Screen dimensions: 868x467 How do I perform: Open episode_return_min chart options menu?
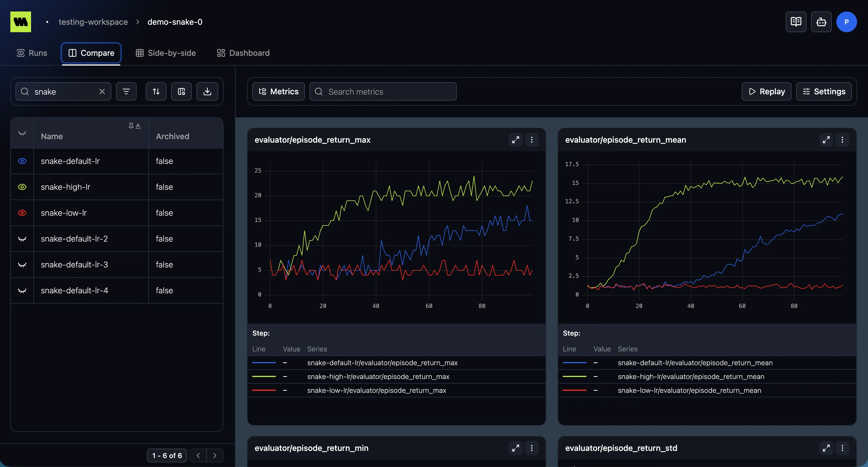coord(532,448)
